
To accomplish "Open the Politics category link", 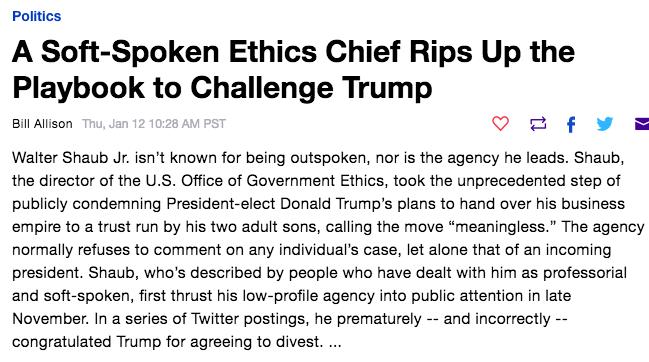I will [x=36, y=16].
